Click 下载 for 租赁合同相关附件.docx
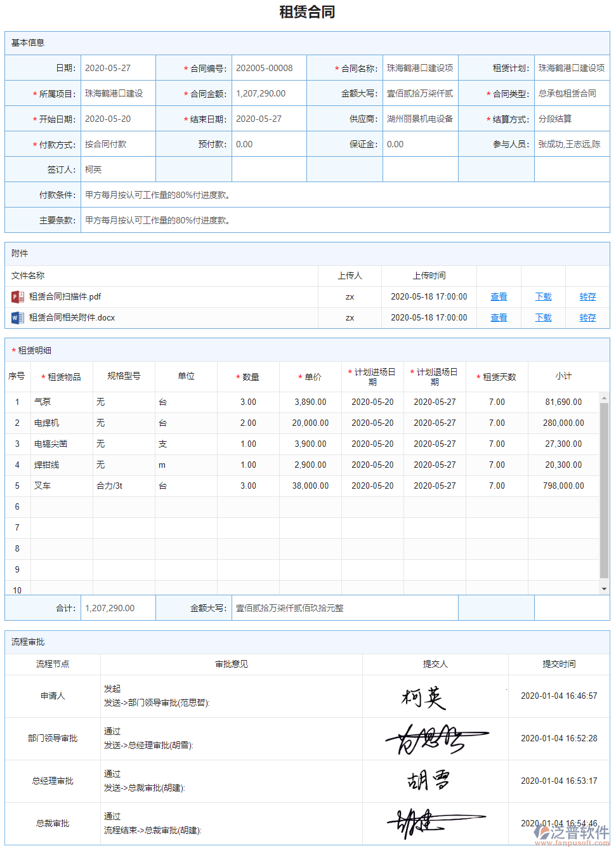616x853 pixels. pyautogui.click(x=543, y=317)
